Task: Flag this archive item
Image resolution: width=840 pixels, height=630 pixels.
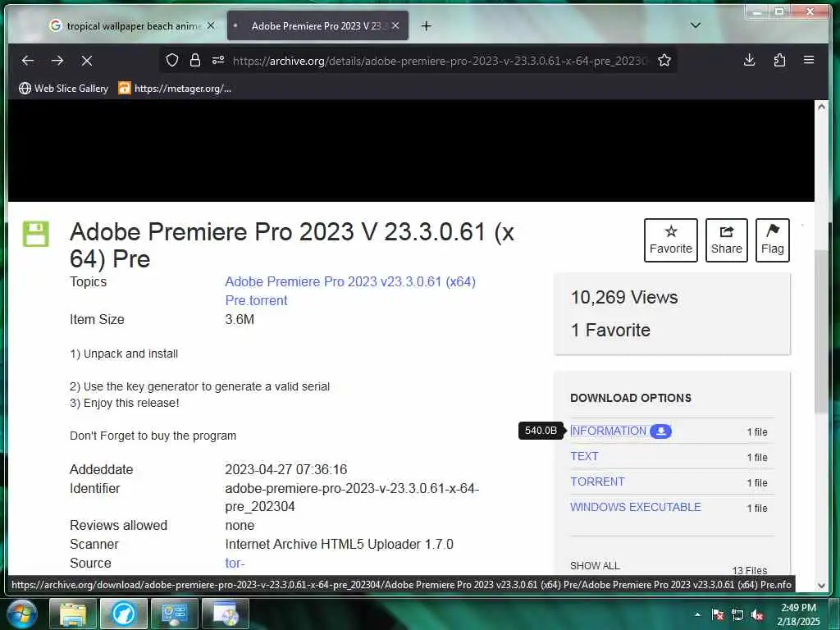Action: click(773, 240)
